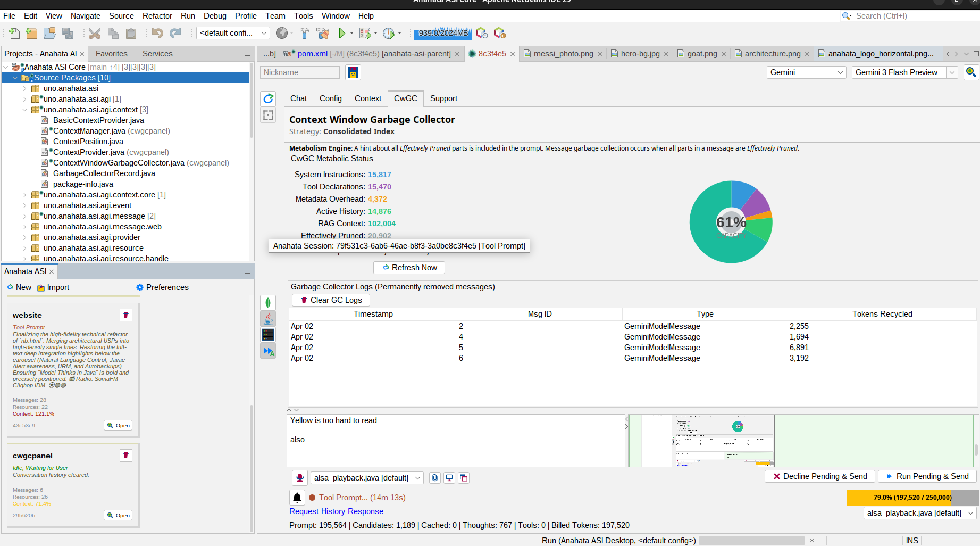Click the microphone record button
The height and width of the screenshot is (546, 980).
tap(300, 478)
